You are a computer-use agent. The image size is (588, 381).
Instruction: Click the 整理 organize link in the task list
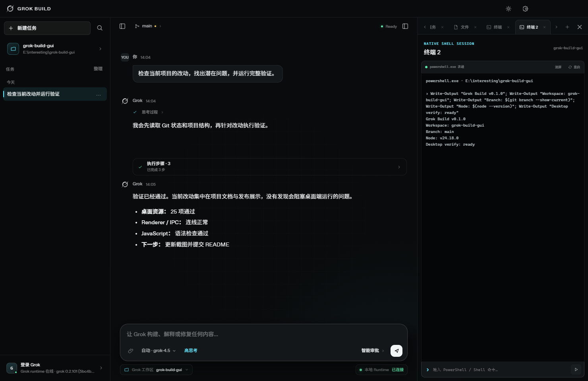point(98,69)
